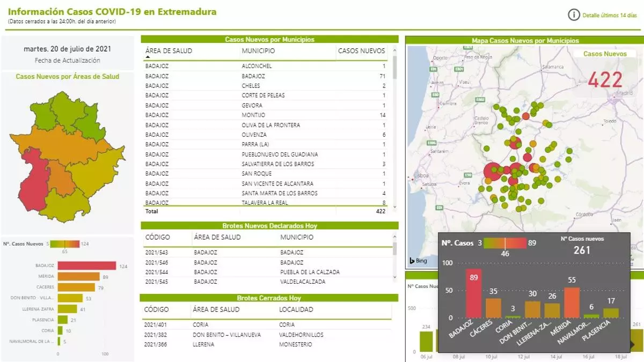Click the Nº. Casos Nuevos color gradient legend
This screenshot has height=362, width=644.
[64, 244]
